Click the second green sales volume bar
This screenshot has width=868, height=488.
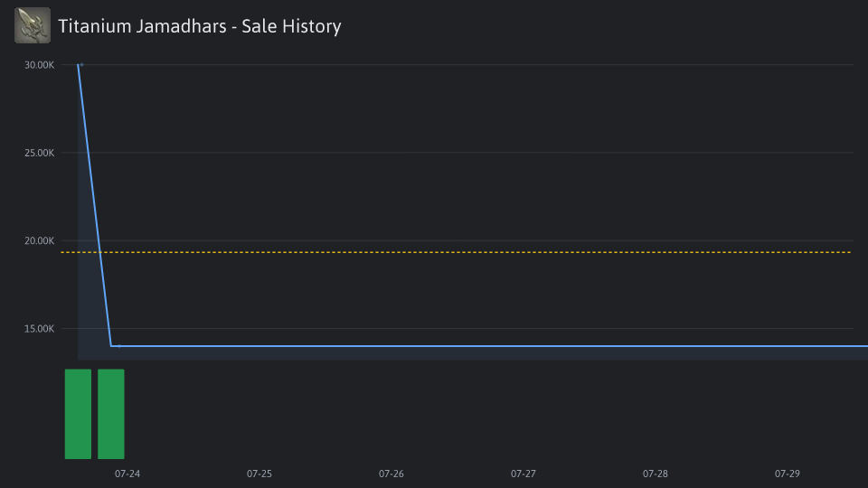111,414
